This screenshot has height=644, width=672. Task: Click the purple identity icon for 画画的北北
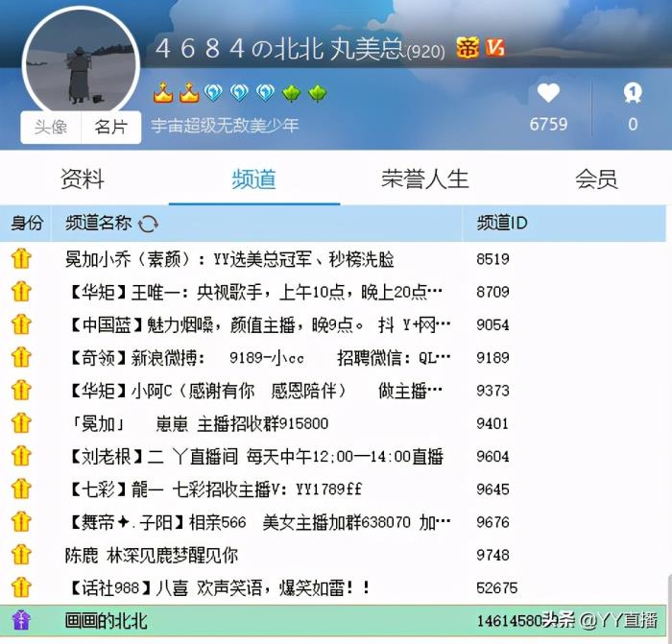21,620
